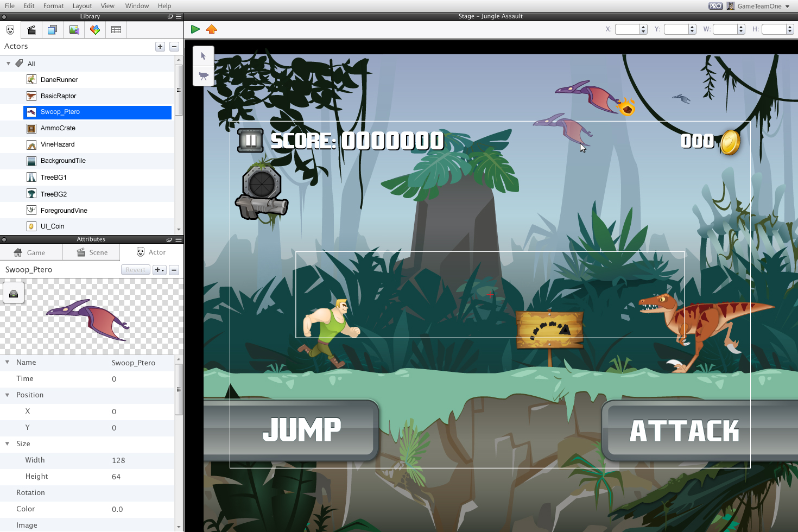Open the add attribute plus dropdown
This screenshot has width=798, height=532.
[x=159, y=270]
